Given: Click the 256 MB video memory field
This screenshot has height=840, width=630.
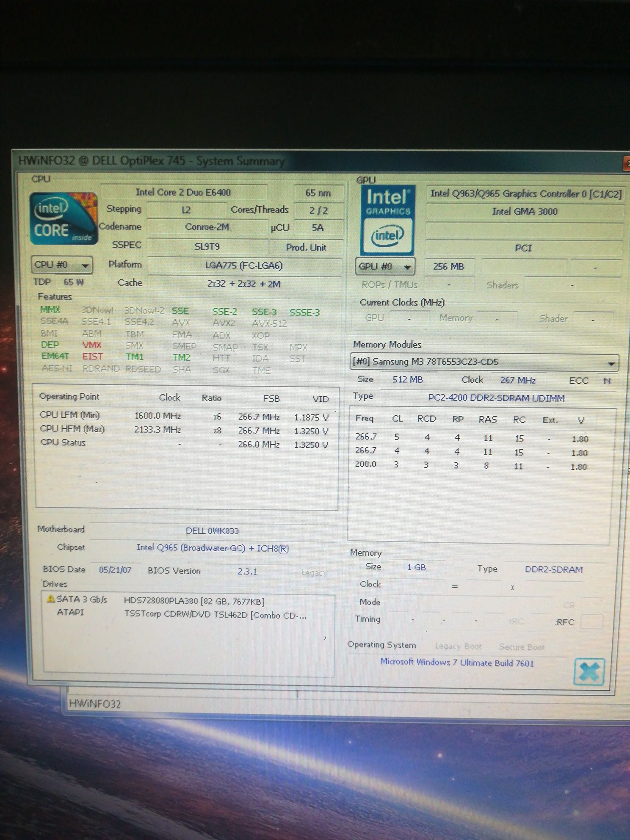Looking at the screenshot, I should point(448,266).
